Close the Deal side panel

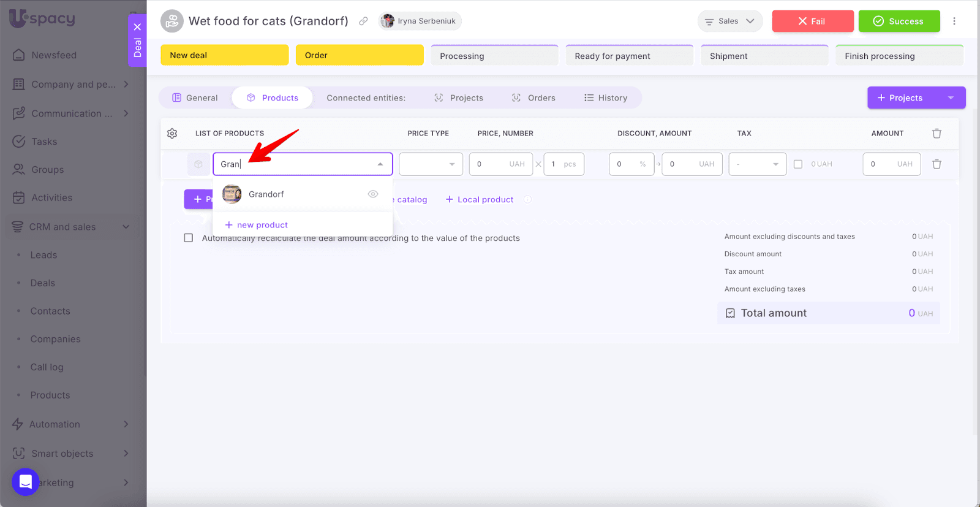(x=137, y=27)
